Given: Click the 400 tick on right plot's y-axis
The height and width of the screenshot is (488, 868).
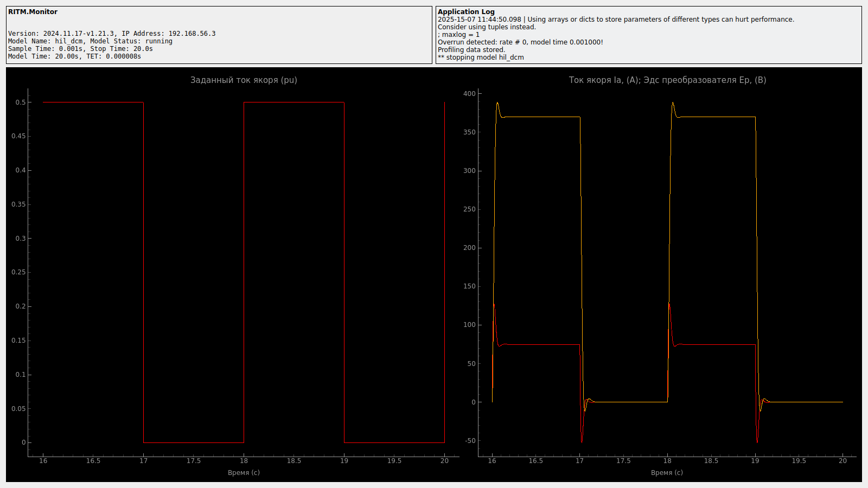Looking at the screenshot, I should pyautogui.click(x=469, y=94).
